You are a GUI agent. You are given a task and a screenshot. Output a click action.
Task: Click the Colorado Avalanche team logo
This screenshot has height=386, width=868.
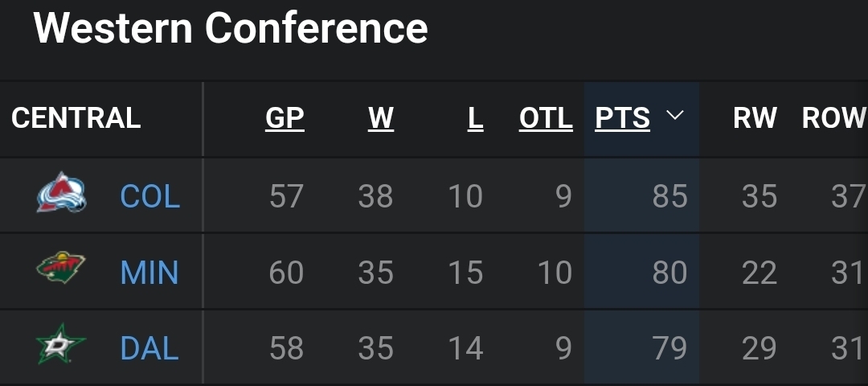pos(61,195)
